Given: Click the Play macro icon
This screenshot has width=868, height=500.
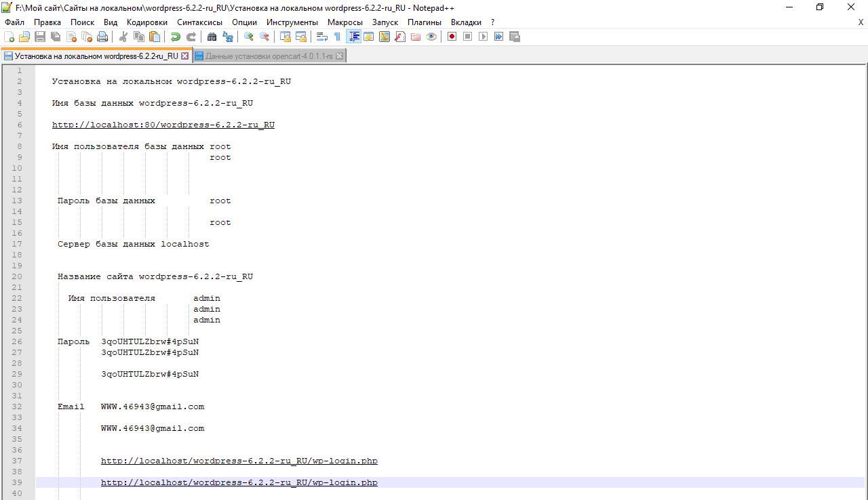Looking at the screenshot, I should (x=483, y=37).
